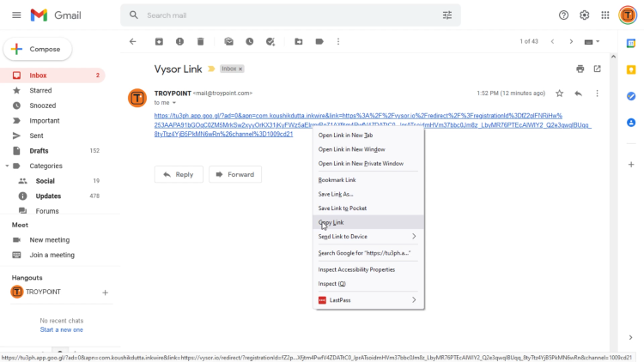This screenshot has width=644, height=362.
Task: Expand the 'to me' recipient details
Action: point(173,103)
